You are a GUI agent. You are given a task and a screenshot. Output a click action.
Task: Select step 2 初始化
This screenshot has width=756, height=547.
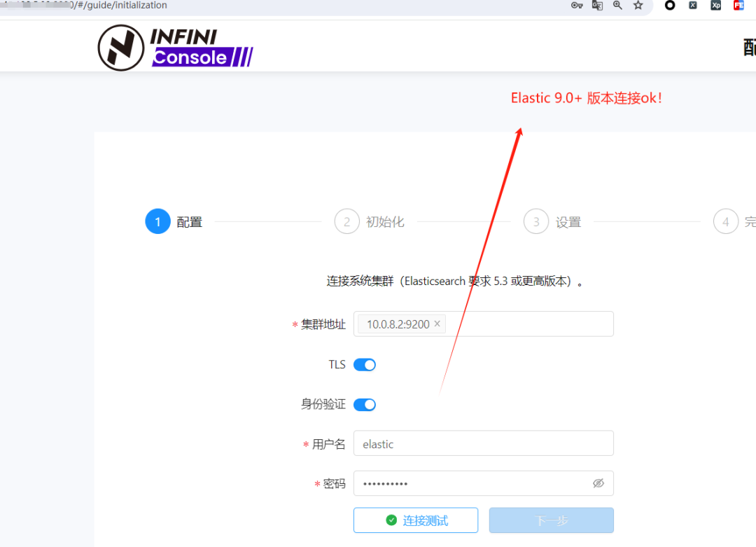[x=370, y=221]
